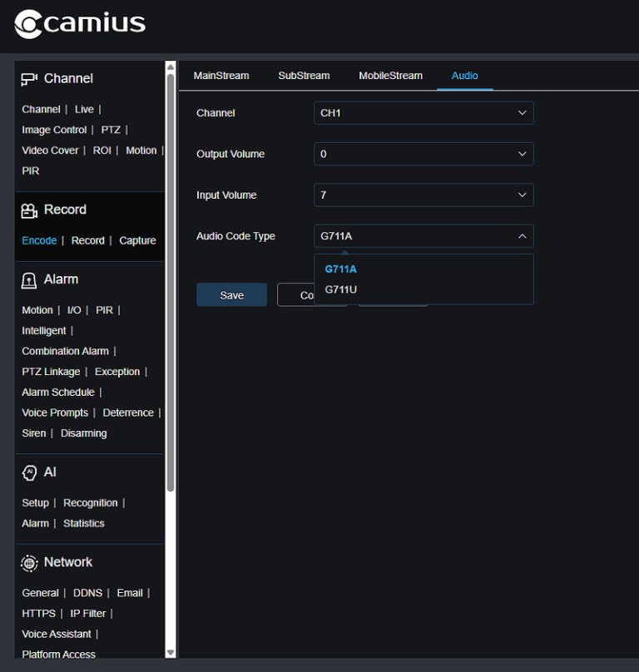The height and width of the screenshot is (672, 639).
Task: Open Voice Prompts settings
Action: coord(55,413)
